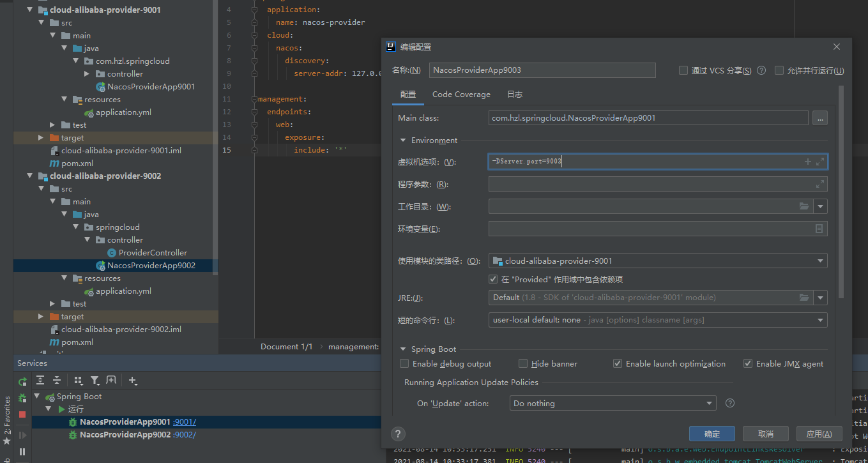The height and width of the screenshot is (463, 868).
Task: Open the classpath module dropdown
Action: pyautogui.click(x=658, y=261)
